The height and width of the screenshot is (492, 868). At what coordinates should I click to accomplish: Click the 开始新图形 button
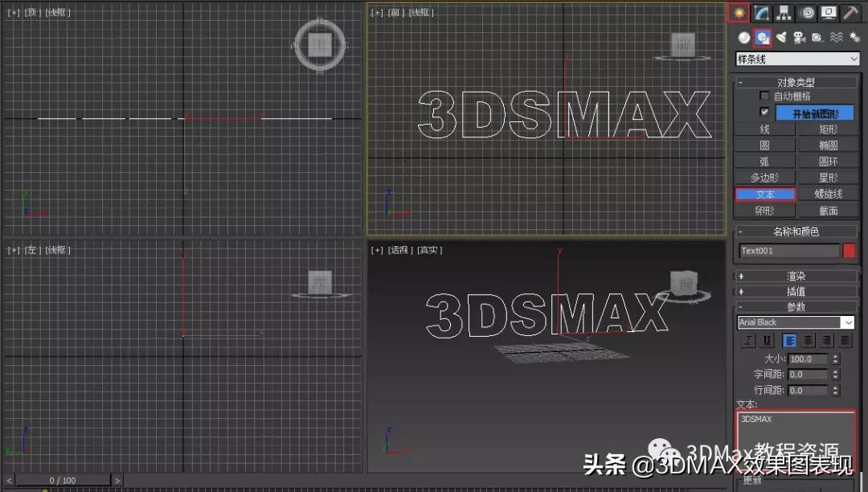[x=815, y=113]
